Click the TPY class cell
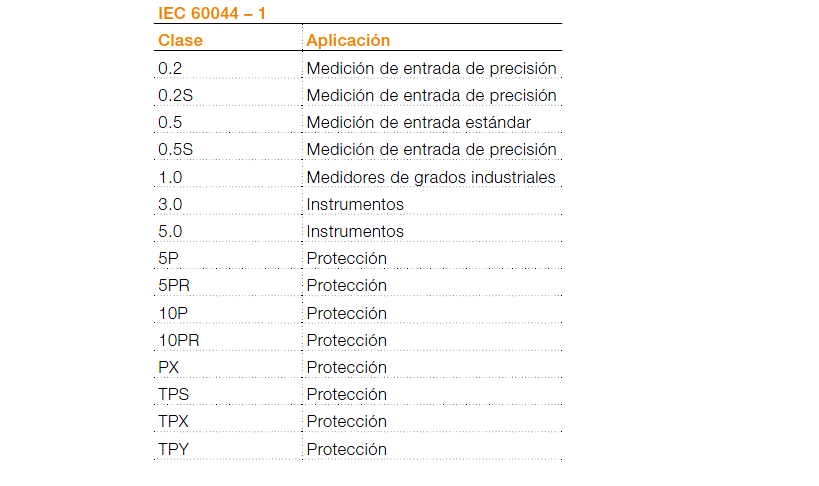 pyautogui.click(x=174, y=449)
